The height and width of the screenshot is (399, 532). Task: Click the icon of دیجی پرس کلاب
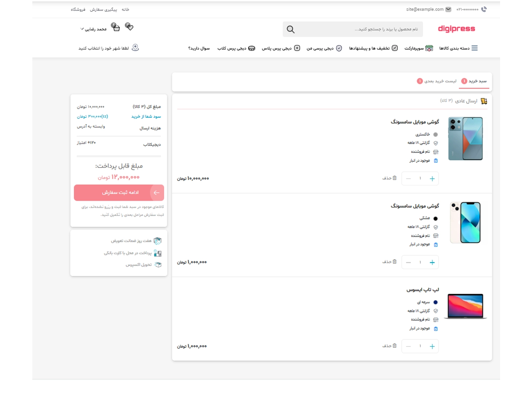coord(252,48)
